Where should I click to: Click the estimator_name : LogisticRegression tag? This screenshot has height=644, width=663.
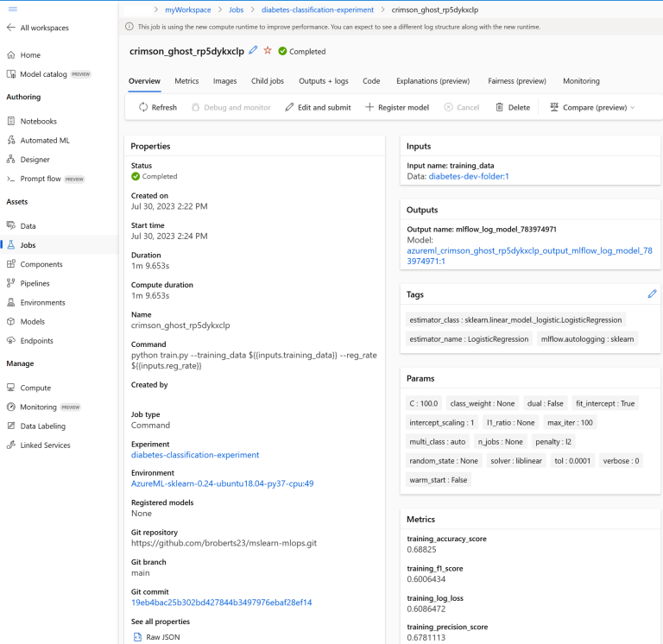(x=469, y=339)
